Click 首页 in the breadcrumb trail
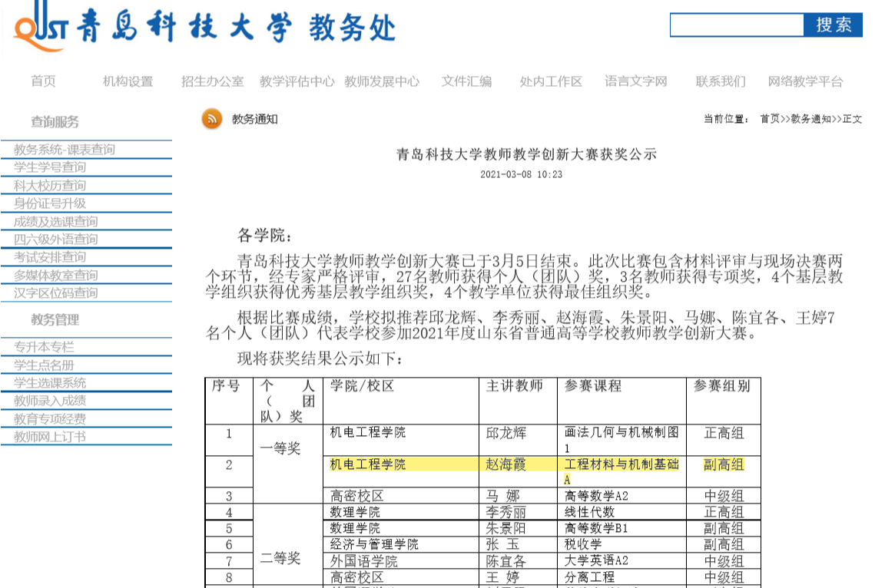This screenshot has width=885, height=588. [770, 119]
